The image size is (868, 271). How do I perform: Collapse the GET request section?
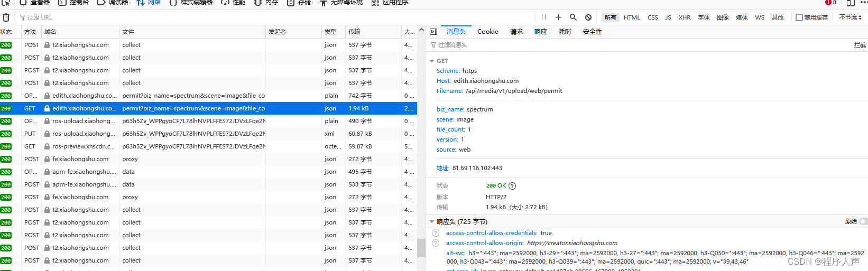pos(432,61)
